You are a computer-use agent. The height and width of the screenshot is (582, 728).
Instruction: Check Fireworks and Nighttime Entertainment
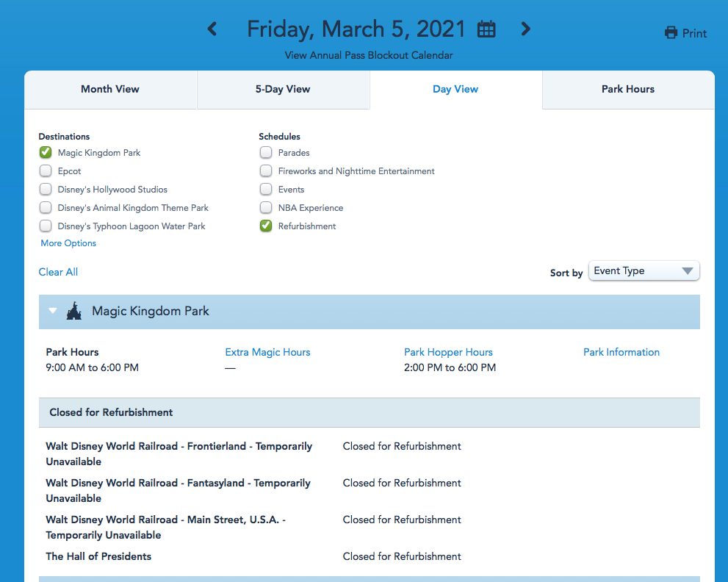pos(266,171)
